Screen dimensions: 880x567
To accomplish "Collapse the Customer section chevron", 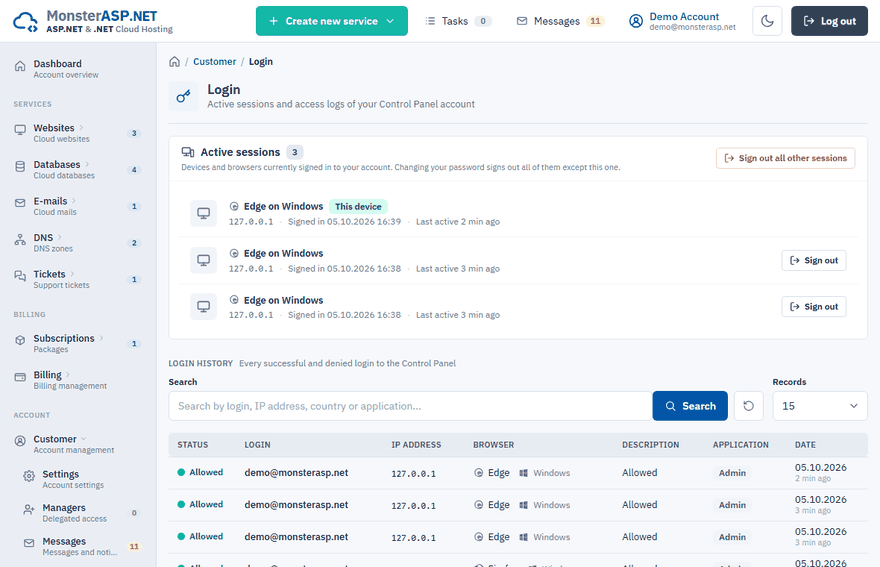I will pyautogui.click(x=84, y=438).
